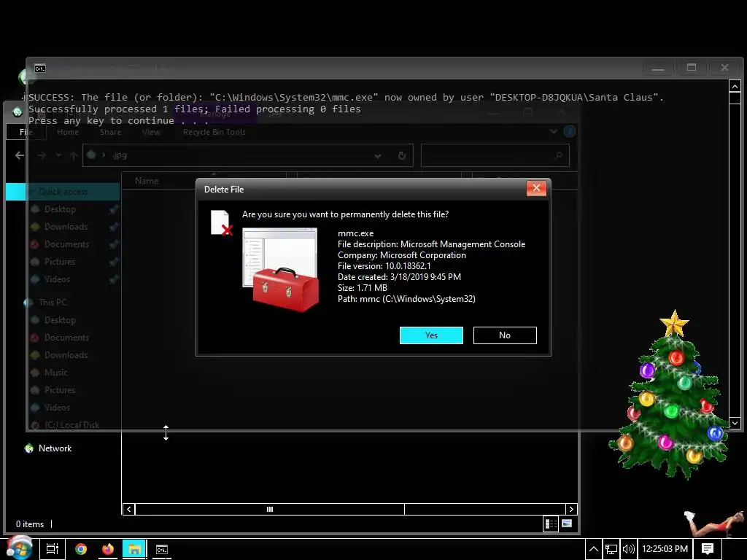This screenshot has height=560, width=747.
Task: Cancel deletion by clicking No
Action: point(505,335)
